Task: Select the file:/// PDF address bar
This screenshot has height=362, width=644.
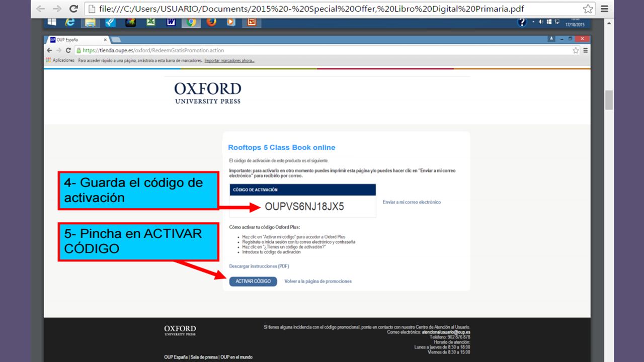Action: click(x=340, y=9)
